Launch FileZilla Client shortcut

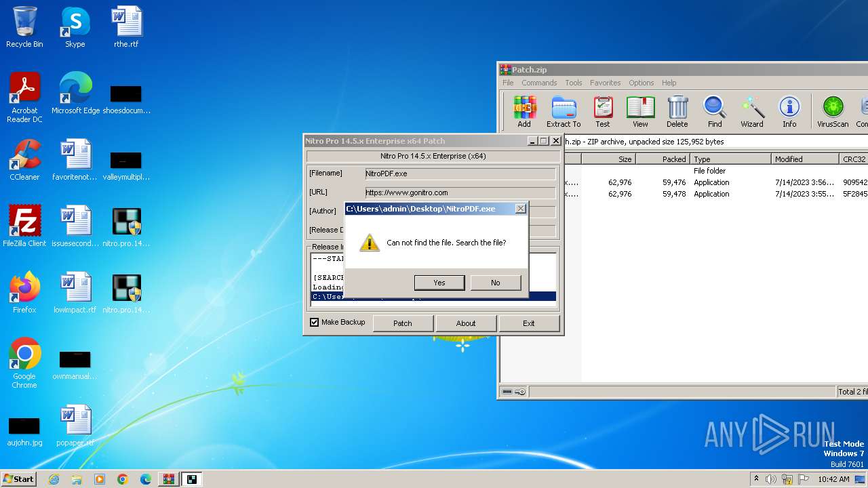coord(24,226)
